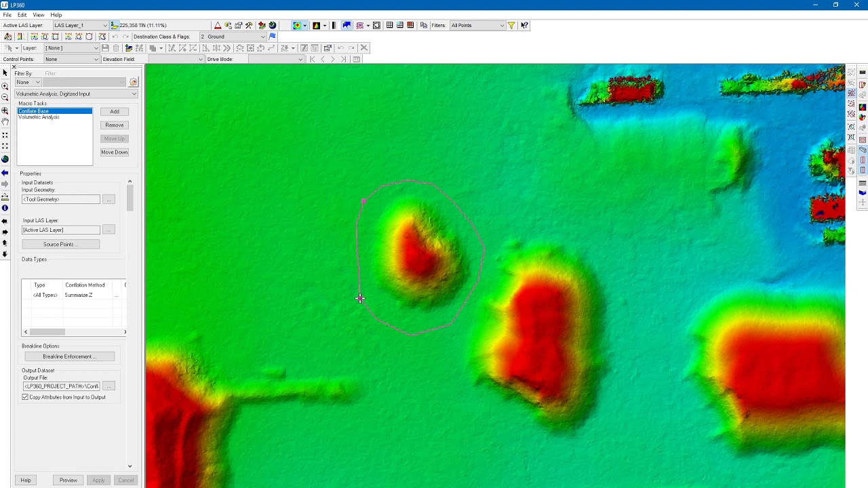Image resolution: width=868 pixels, height=488 pixels.
Task: Click the Move Down button
Action: (x=115, y=152)
